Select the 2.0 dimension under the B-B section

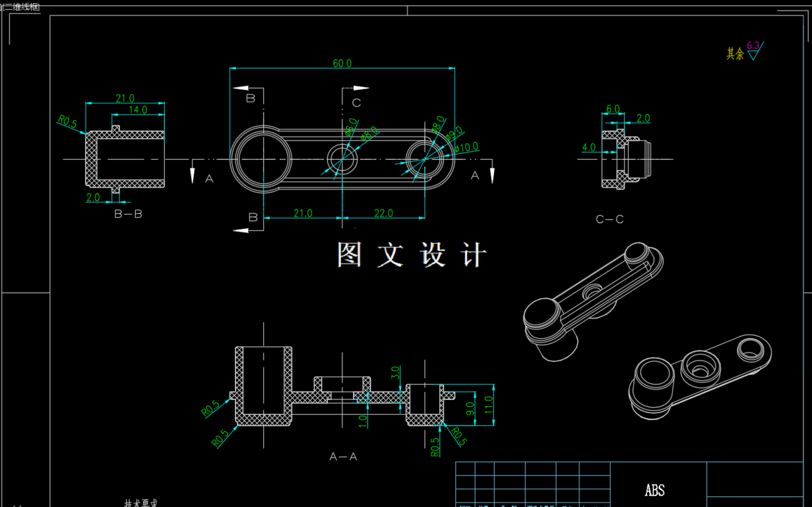pyautogui.click(x=93, y=197)
